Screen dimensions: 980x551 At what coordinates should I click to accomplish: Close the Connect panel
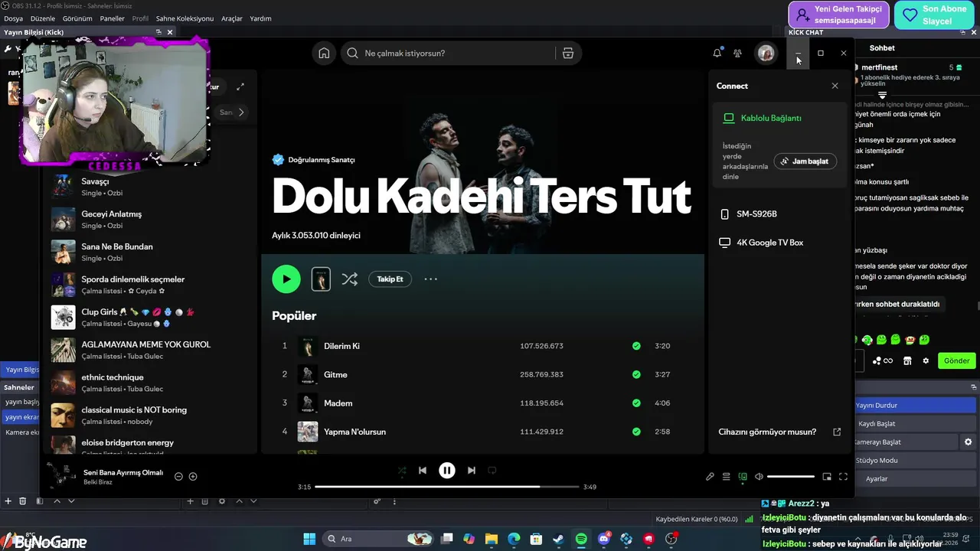835,86
